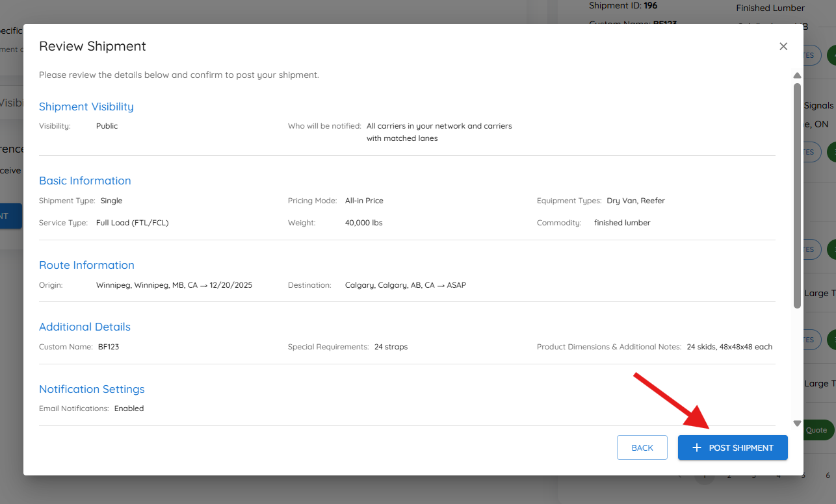The image size is (836, 504).
Task: Select the Additional Details heading
Action: (x=85, y=327)
